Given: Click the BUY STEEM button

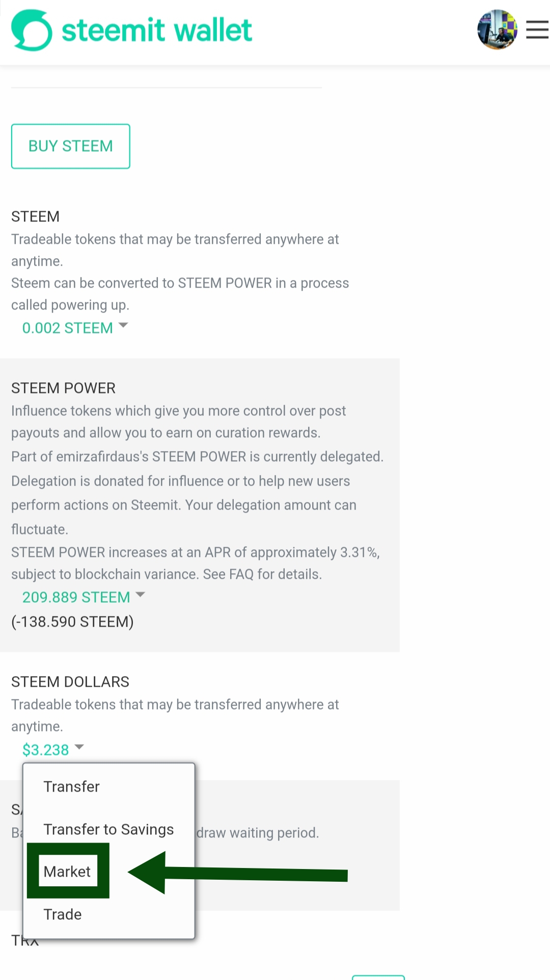Looking at the screenshot, I should [x=71, y=146].
